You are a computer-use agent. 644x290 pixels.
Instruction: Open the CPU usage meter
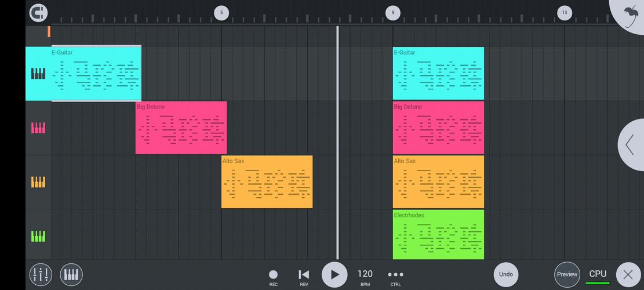(x=598, y=275)
